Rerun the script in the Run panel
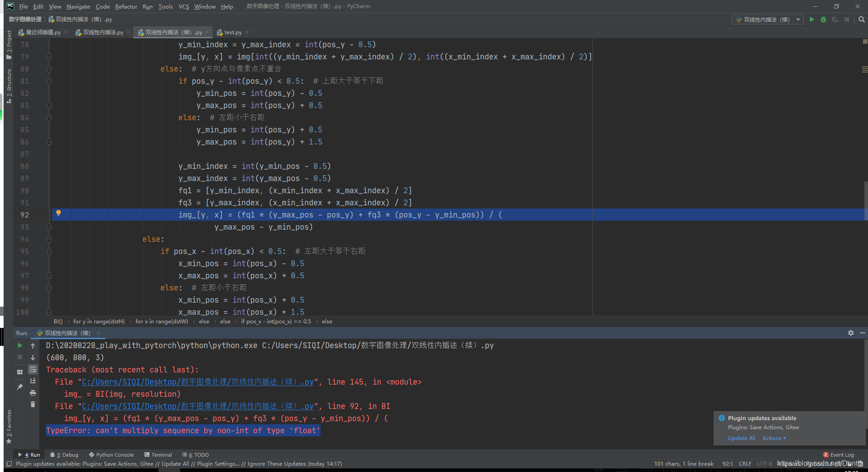Image resolution: width=868 pixels, height=472 pixels. 20,345
